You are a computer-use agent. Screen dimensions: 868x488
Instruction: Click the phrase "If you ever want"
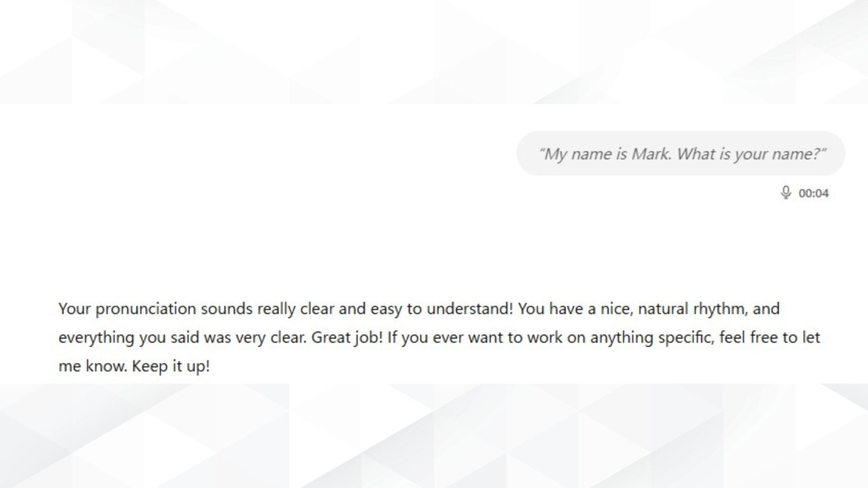coord(425,338)
